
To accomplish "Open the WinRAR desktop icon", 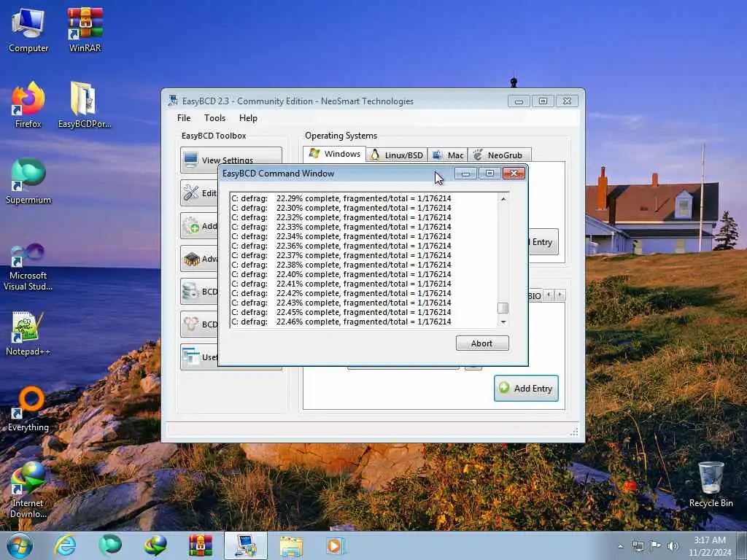I will click(85, 29).
